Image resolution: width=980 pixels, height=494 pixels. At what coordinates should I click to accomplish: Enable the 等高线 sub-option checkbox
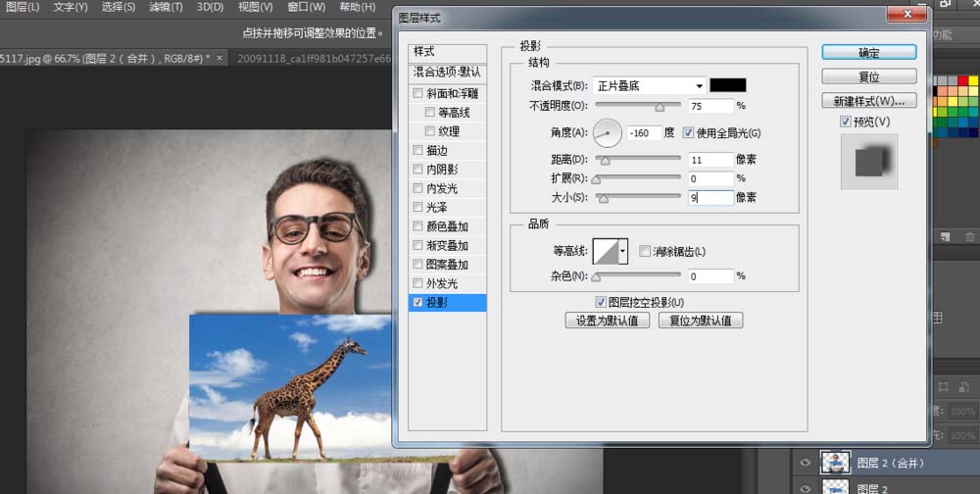click(429, 113)
